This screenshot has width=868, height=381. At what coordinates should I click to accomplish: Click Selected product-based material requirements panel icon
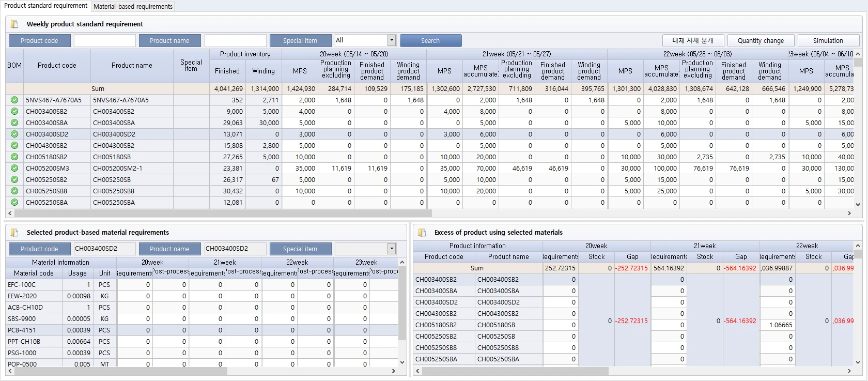[14, 233]
